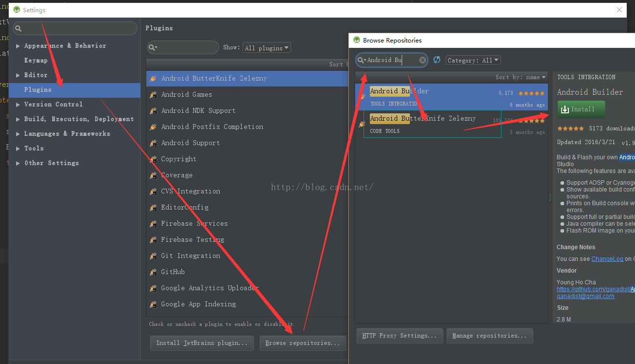Viewport: 635px width, 364px height.
Task: Select Git Integration plugin row
Action: [247, 256]
